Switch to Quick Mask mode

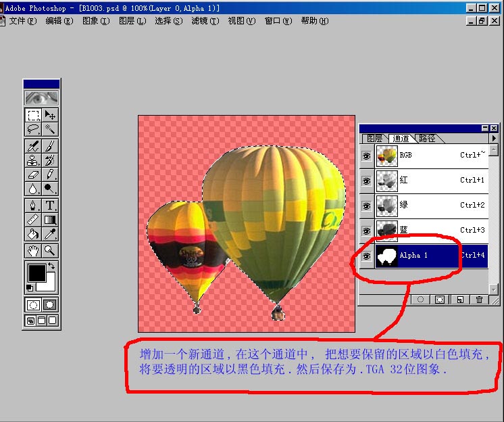[50, 304]
